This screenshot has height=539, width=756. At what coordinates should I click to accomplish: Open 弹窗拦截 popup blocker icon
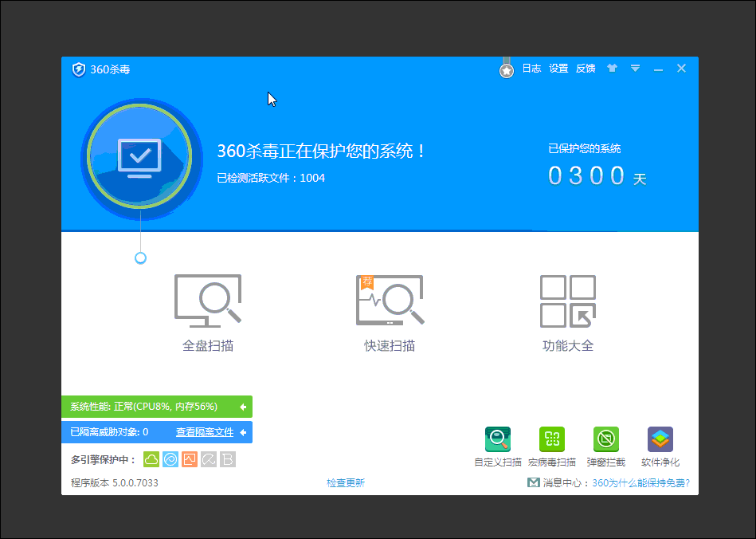coord(606,439)
